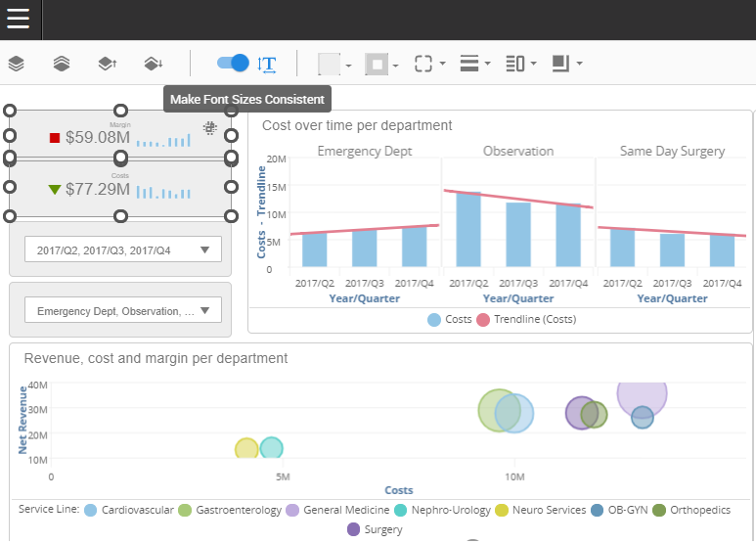This screenshot has width=756, height=544.
Task: Click the Bring Forward layer icon
Action: coord(107,64)
